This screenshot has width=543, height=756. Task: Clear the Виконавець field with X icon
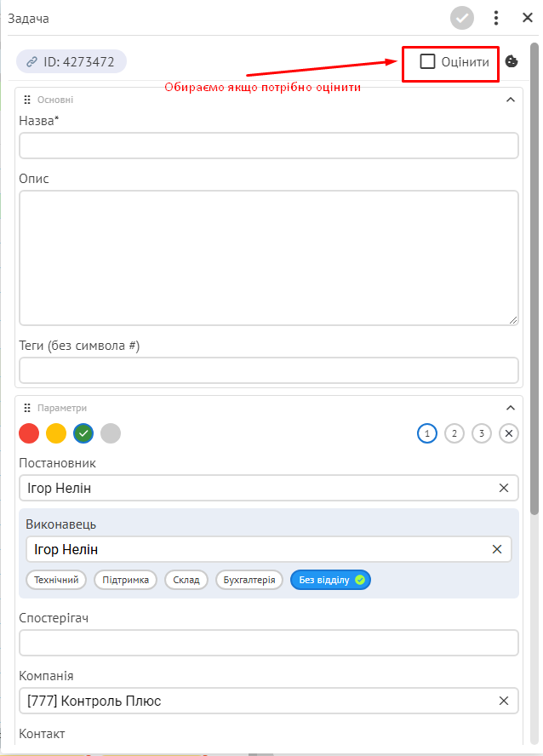pyautogui.click(x=497, y=549)
